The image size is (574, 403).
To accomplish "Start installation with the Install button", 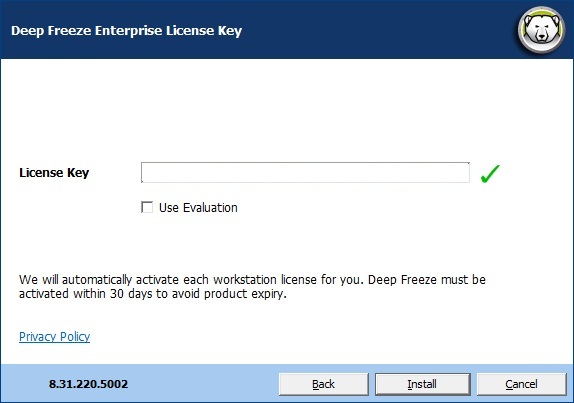I will click(x=422, y=384).
